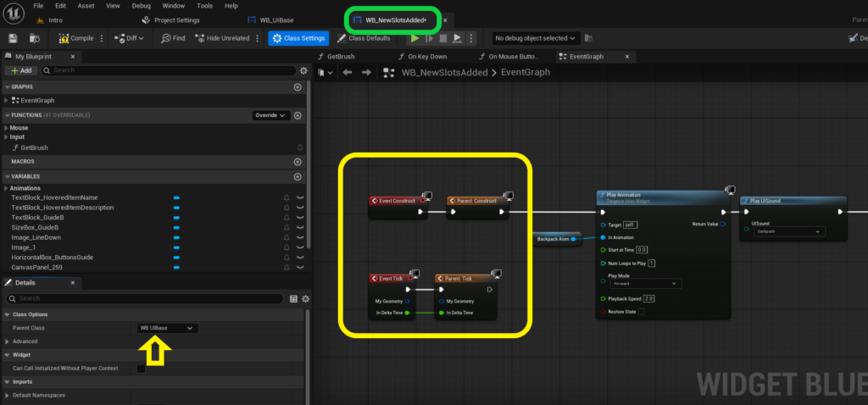This screenshot has height=405, width=868.
Task: Open the Debug menu
Action: tap(142, 6)
